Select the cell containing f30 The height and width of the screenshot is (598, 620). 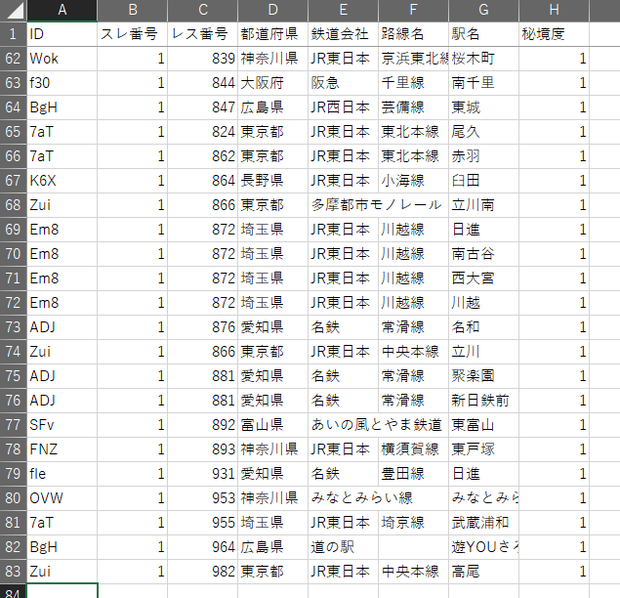62,83
